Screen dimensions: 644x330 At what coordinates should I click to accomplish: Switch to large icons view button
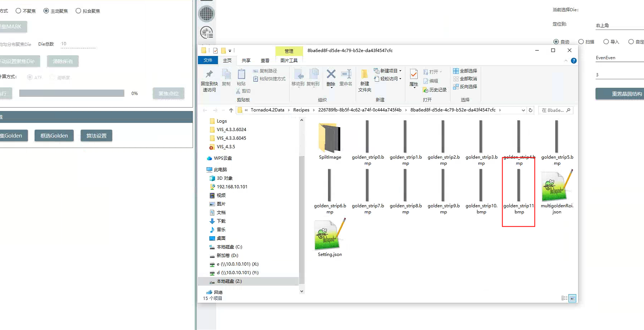(573, 298)
